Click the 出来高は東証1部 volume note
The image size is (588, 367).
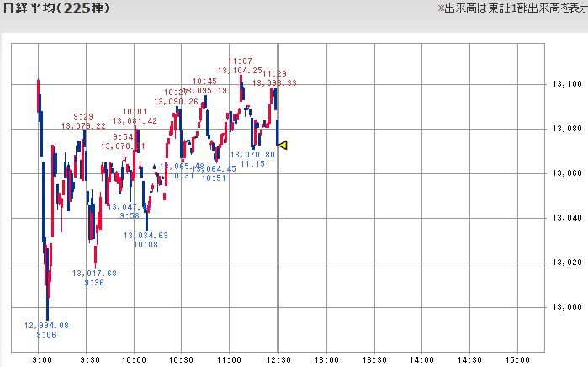512,8
